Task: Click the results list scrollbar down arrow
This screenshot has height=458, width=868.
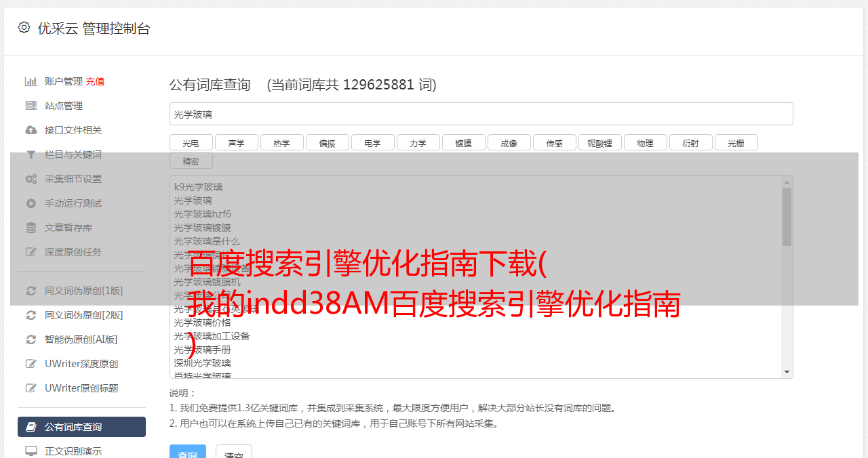Action: tap(787, 372)
